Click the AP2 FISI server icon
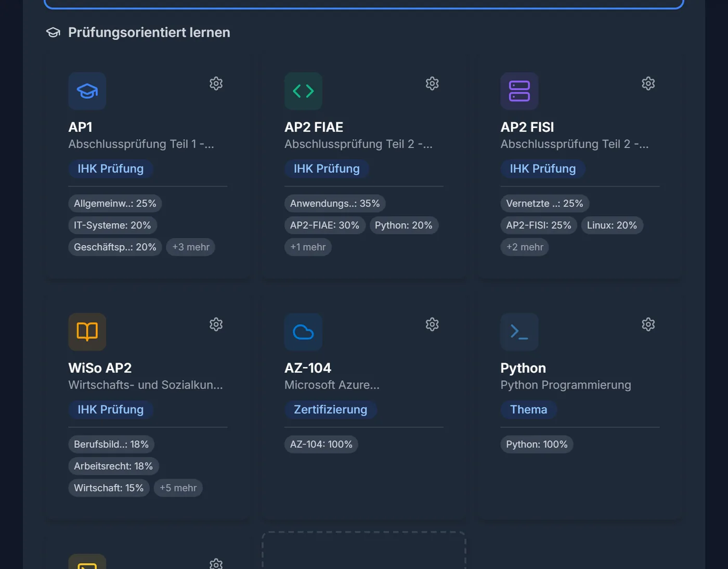Image resolution: width=728 pixels, height=569 pixels. [x=519, y=91]
